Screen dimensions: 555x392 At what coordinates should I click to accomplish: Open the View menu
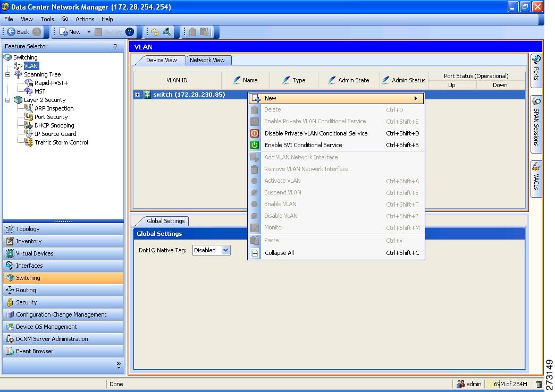[27, 19]
